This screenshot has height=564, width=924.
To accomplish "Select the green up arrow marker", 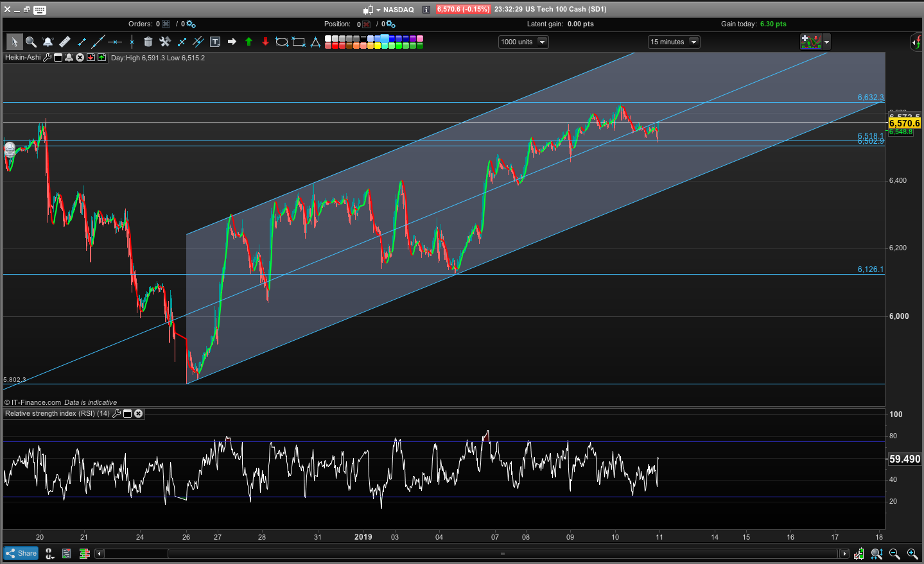I will pos(248,42).
